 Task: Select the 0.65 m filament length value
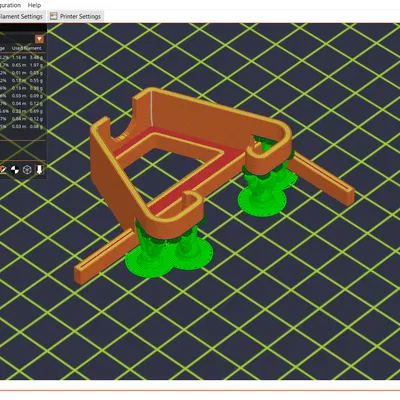(19, 65)
